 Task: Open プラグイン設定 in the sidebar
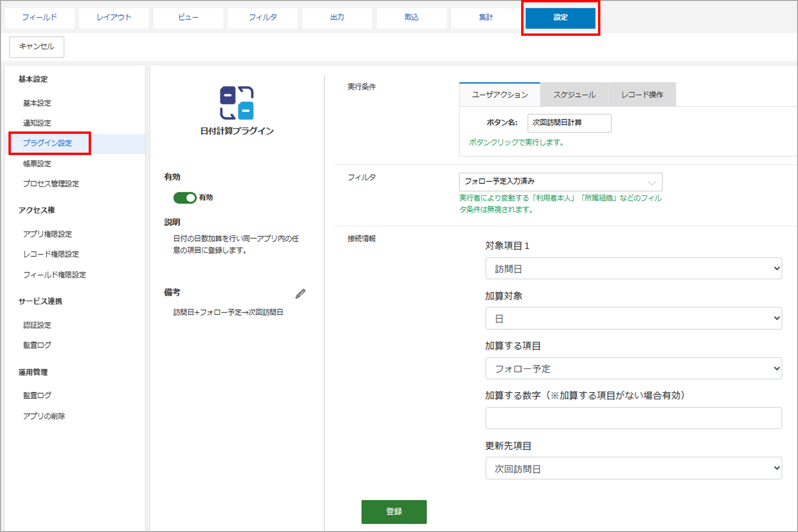48,143
